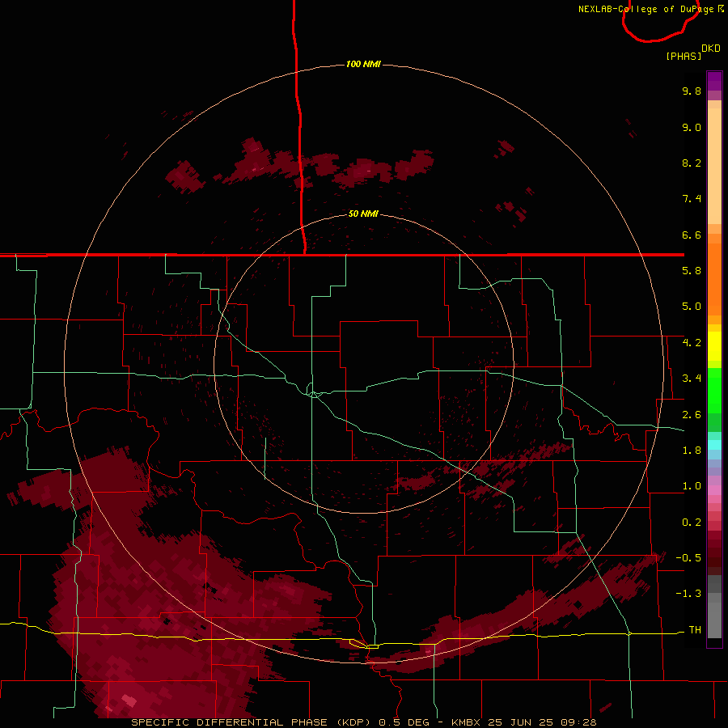Click the 0.2 legend value
The width and height of the screenshot is (728, 728).
tap(692, 523)
